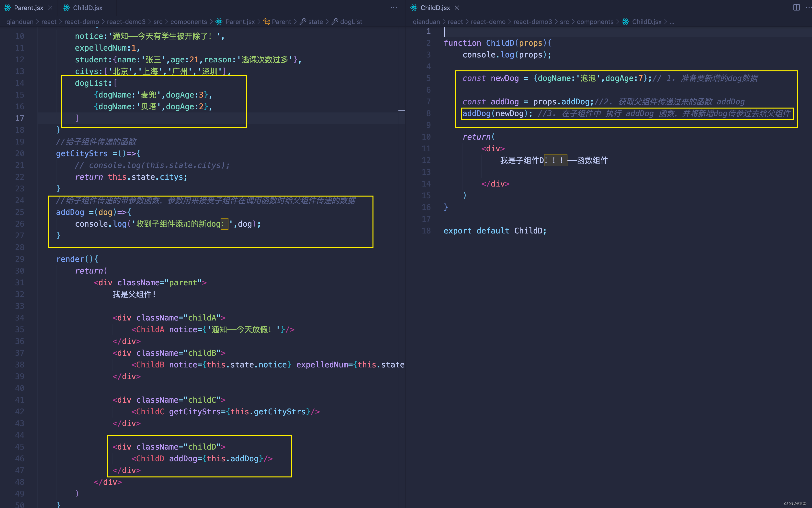This screenshot has width=812, height=508.
Task: Click 'const newDog' declaration in right editor
Action: click(490, 78)
